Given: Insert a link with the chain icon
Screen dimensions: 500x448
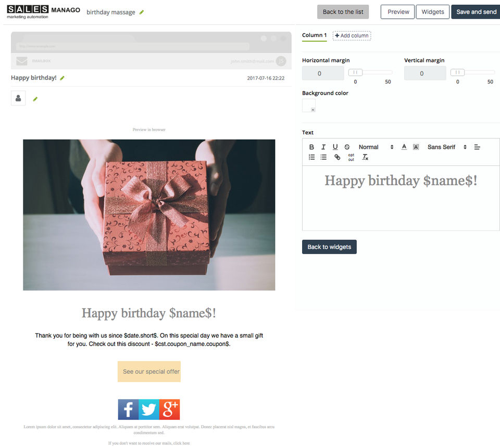Looking at the screenshot, I should click(337, 157).
